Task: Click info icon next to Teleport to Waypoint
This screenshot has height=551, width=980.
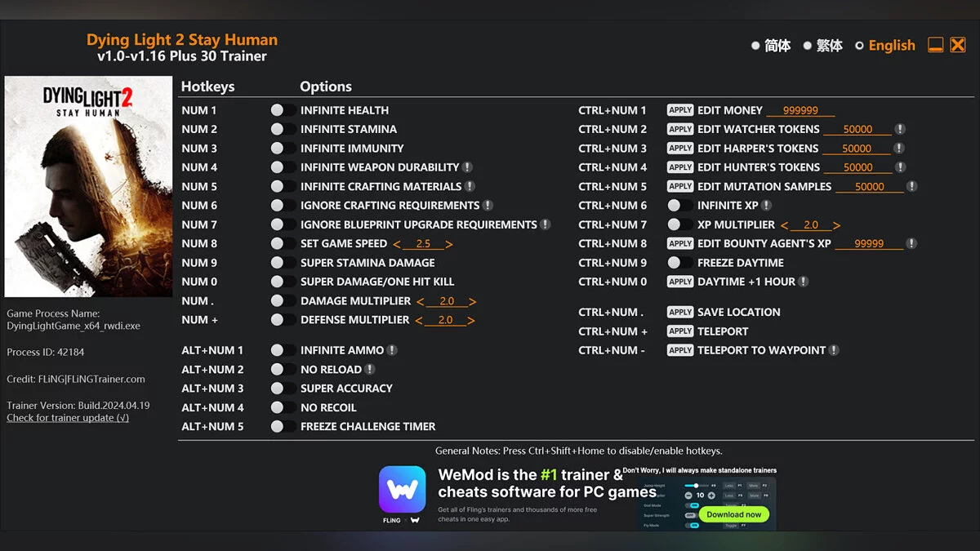Action: pos(834,350)
